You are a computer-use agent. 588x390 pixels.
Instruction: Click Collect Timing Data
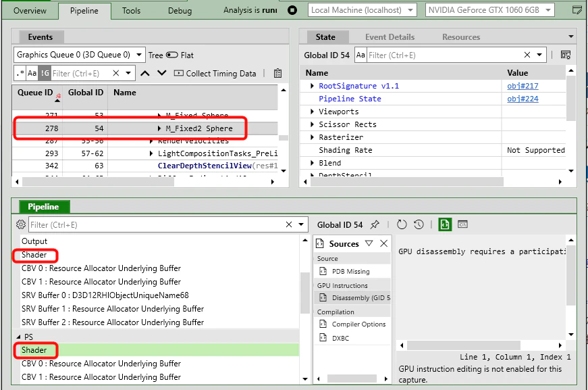pyautogui.click(x=215, y=73)
